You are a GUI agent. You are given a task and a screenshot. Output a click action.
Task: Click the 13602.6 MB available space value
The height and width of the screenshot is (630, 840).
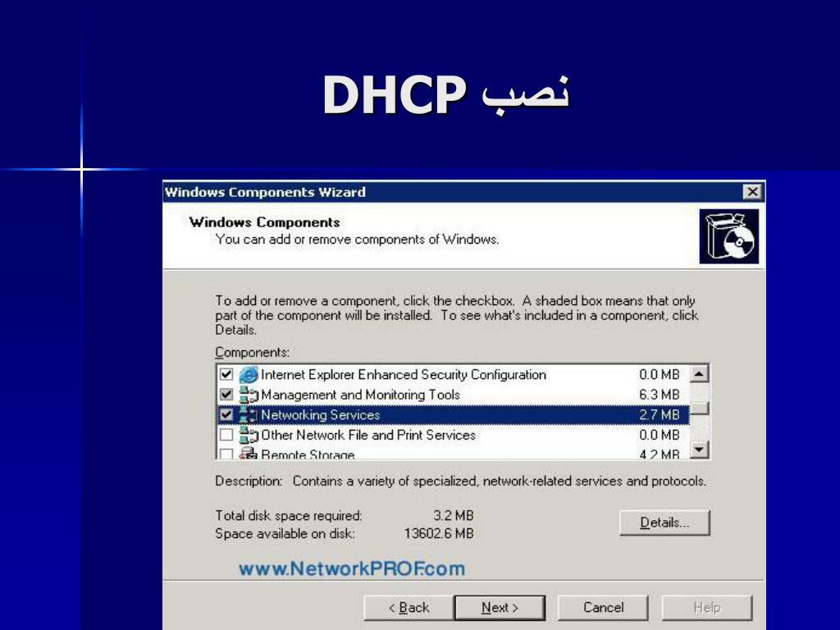(x=439, y=533)
